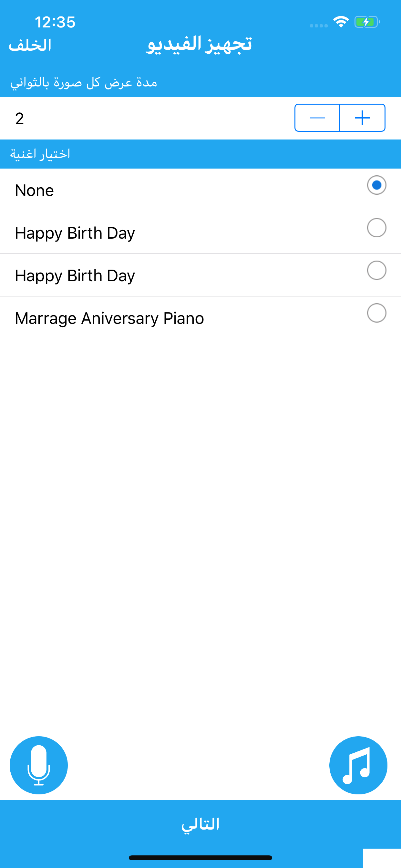
Task: Click the Wi-Fi status icon
Action: click(341, 22)
